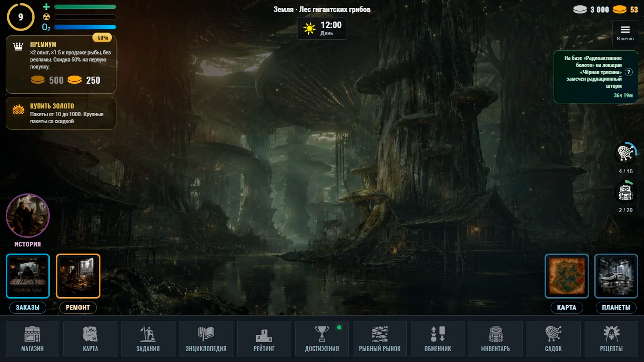The width and height of the screenshot is (644, 362).
Task: Click the 500 crossed-out premium price
Action: click(x=56, y=80)
